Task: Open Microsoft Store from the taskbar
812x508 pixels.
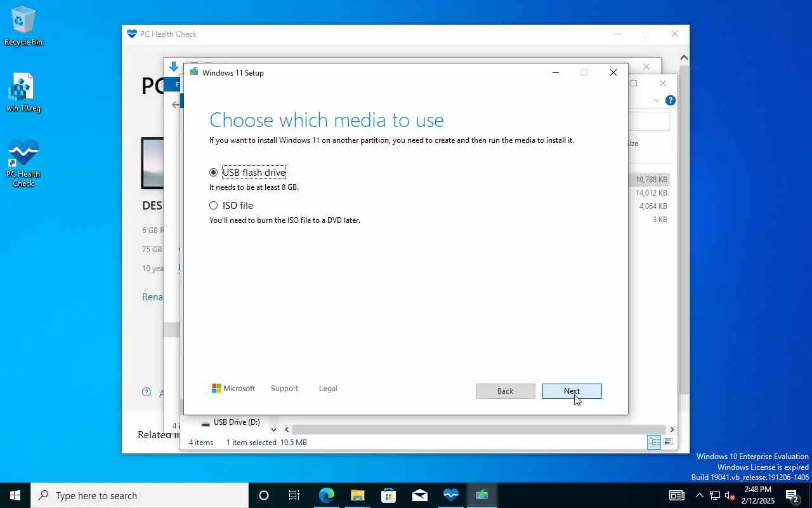Action: coord(388,495)
